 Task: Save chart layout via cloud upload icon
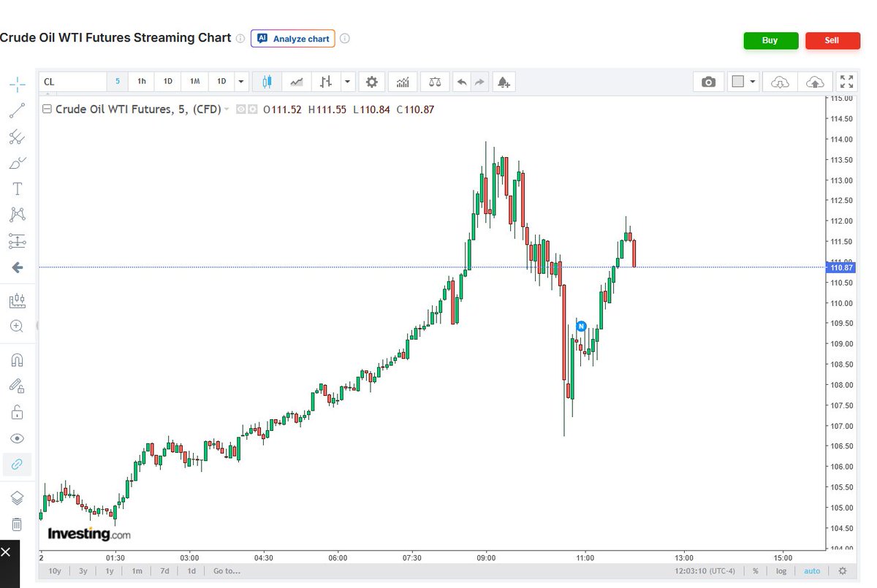(x=815, y=82)
